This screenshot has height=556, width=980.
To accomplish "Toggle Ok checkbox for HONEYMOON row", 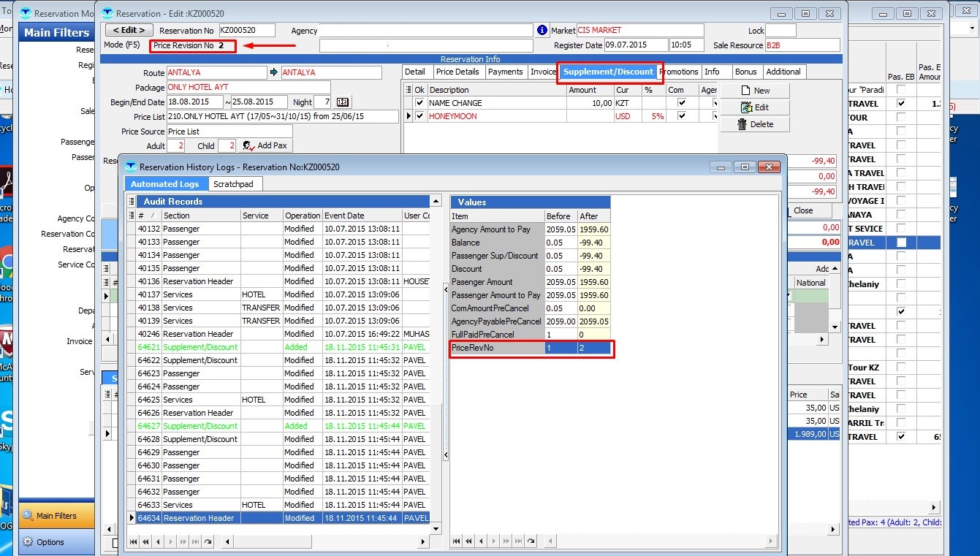I will (x=419, y=116).
